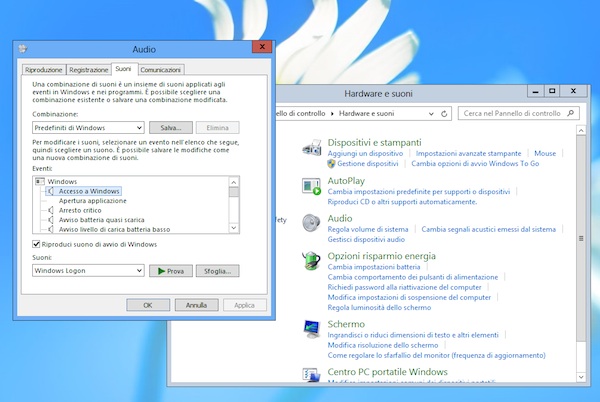The width and height of the screenshot is (600, 402).
Task: Select Arresto critico event
Action: click(80, 210)
